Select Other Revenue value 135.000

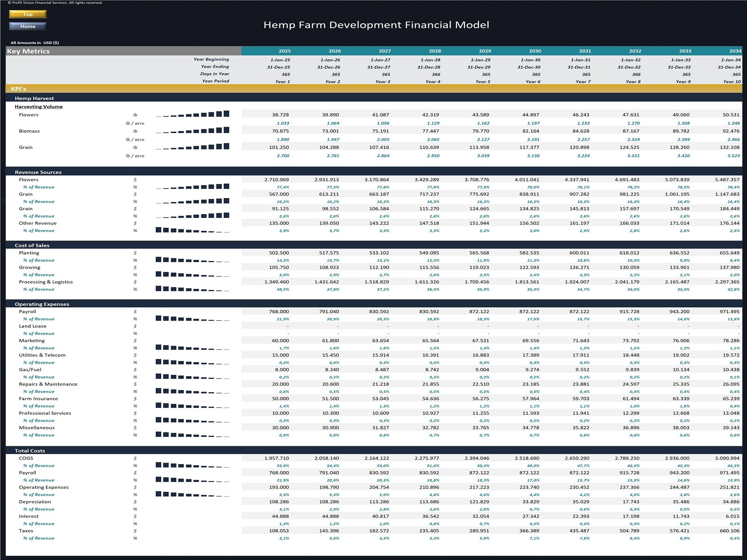coord(279,223)
